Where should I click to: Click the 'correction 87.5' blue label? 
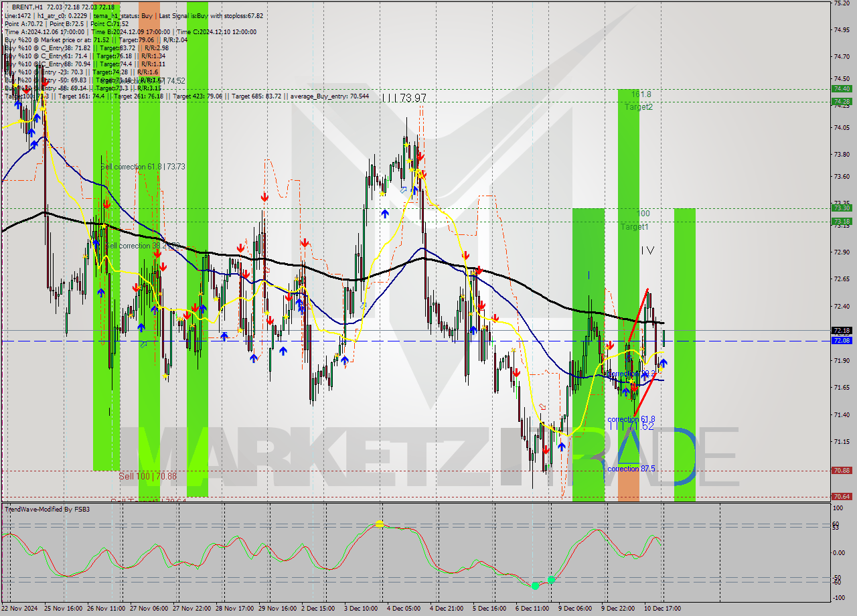[631, 469]
